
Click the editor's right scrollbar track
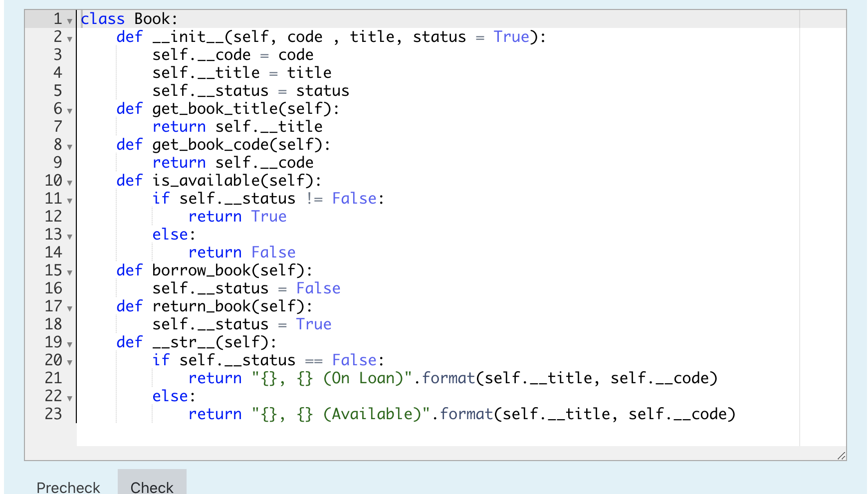click(x=823, y=225)
